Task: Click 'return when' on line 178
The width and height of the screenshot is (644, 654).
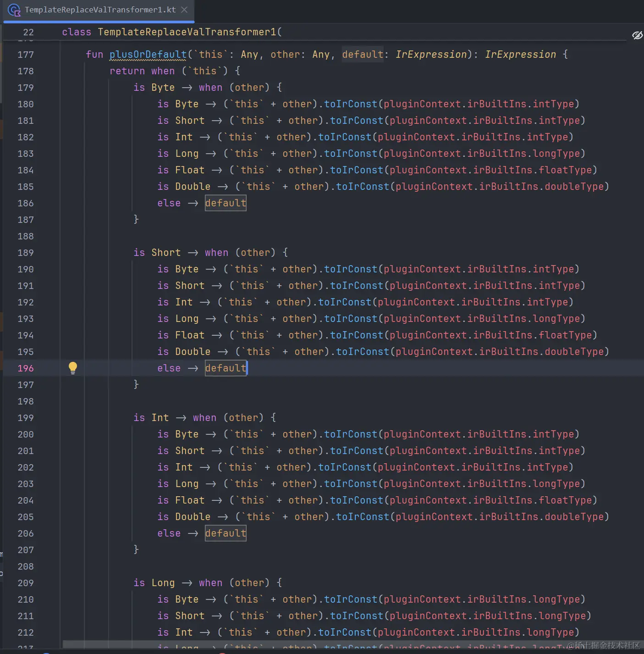Action: pos(142,71)
